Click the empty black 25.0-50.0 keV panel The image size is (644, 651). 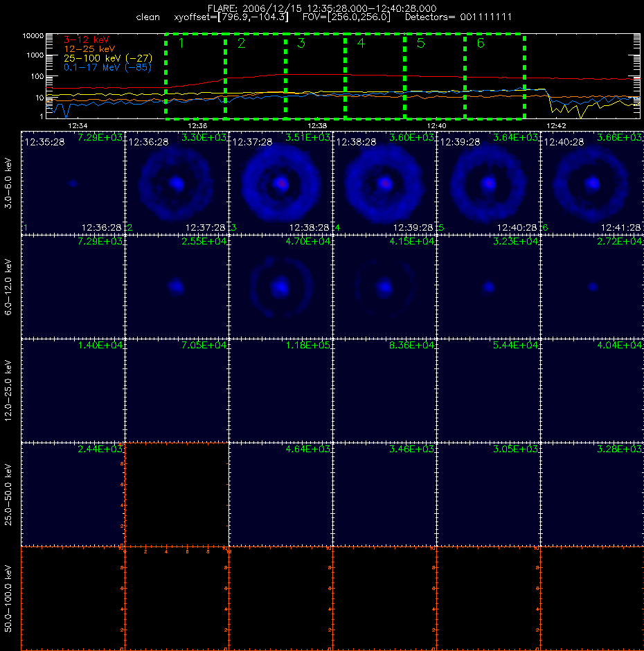[177, 494]
